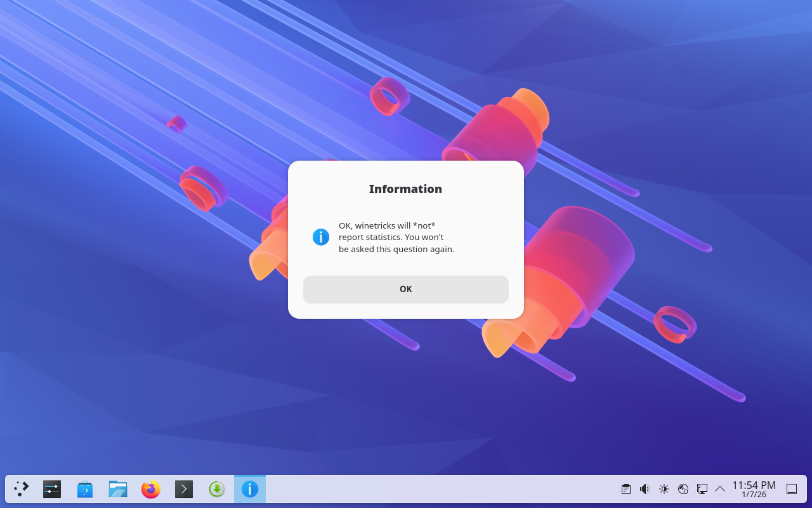Expand the hidden system tray icons
Viewport: 812px width, 508px height.
click(720, 489)
